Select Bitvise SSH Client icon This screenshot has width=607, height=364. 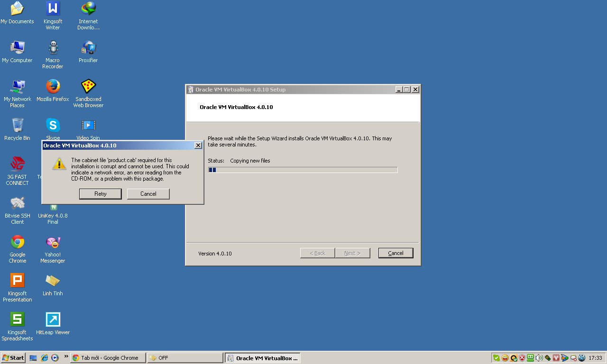click(x=17, y=210)
